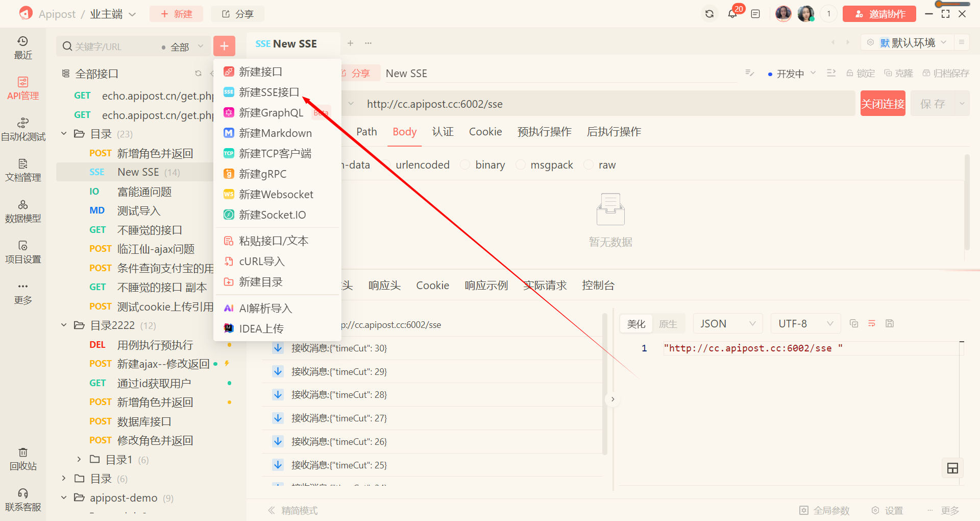Click the 关闭连接 button

(883, 104)
